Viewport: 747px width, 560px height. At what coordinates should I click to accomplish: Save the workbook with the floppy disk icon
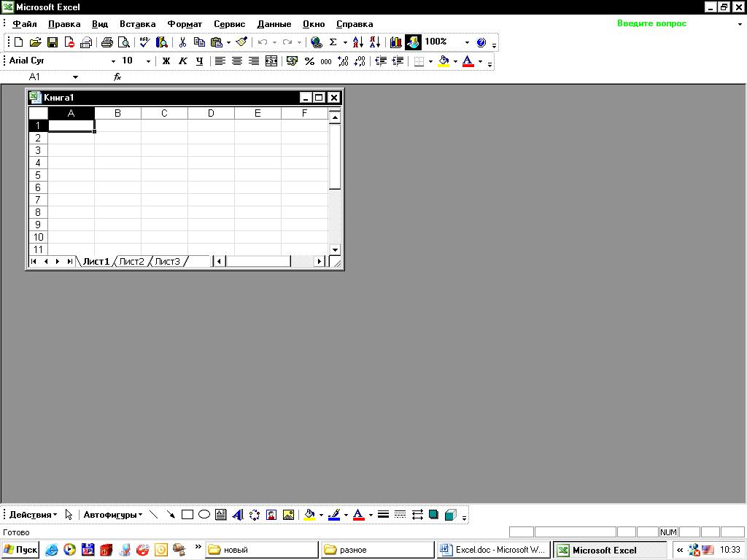[x=53, y=42]
